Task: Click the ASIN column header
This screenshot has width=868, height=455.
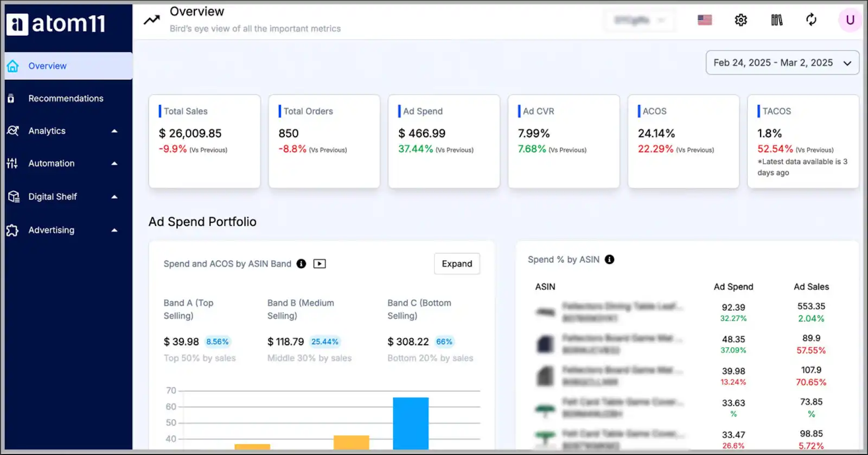Action: (x=545, y=287)
